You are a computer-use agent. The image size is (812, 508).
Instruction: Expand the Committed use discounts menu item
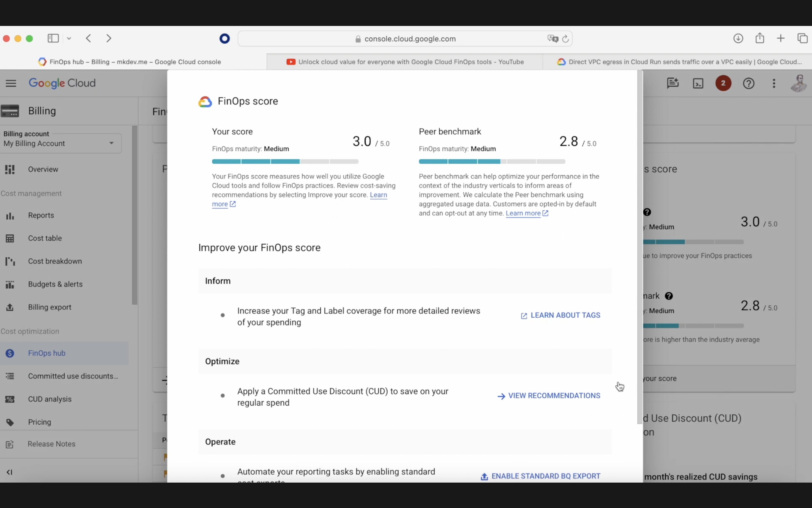coord(72,376)
